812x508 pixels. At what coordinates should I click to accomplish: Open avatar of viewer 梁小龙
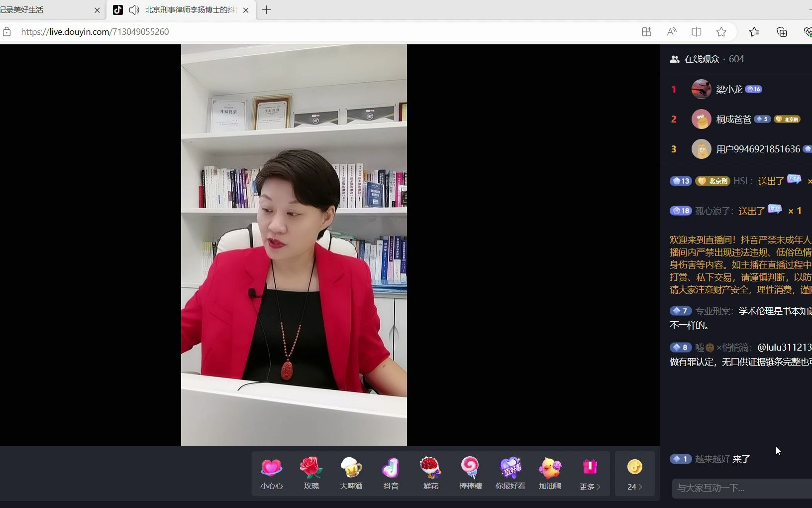(x=702, y=89)
